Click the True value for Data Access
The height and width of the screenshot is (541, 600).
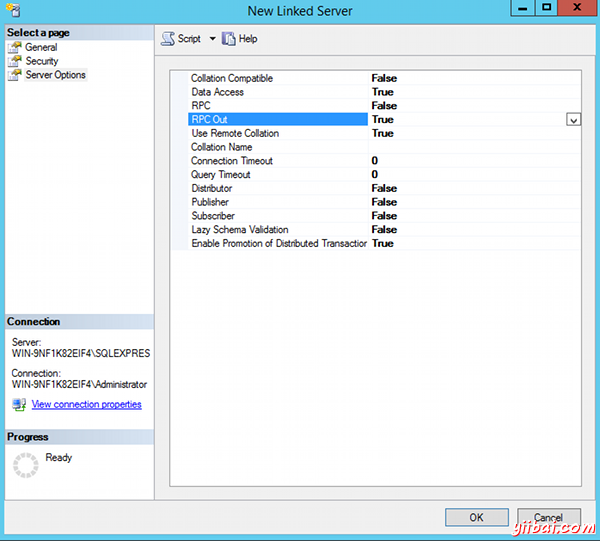click(383, 92)
